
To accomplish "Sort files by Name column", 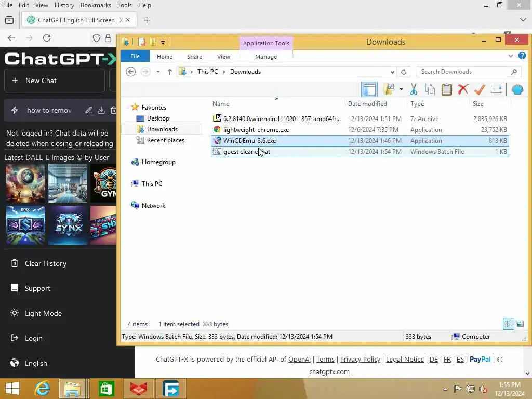I will pos(221,104).
